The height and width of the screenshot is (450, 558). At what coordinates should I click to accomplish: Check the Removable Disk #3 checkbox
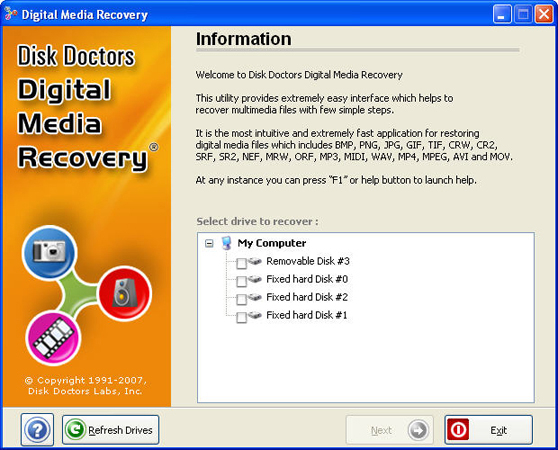point(241,264)
